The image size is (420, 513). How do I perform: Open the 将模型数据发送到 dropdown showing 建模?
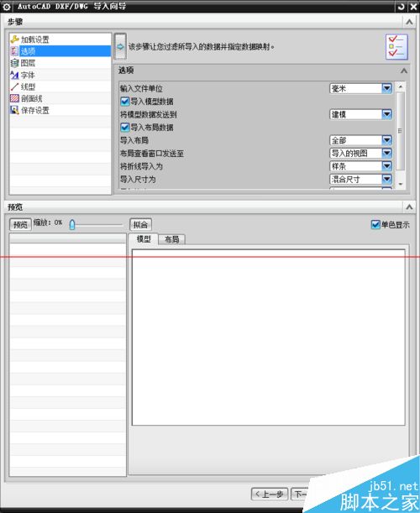tap(360, 114)
